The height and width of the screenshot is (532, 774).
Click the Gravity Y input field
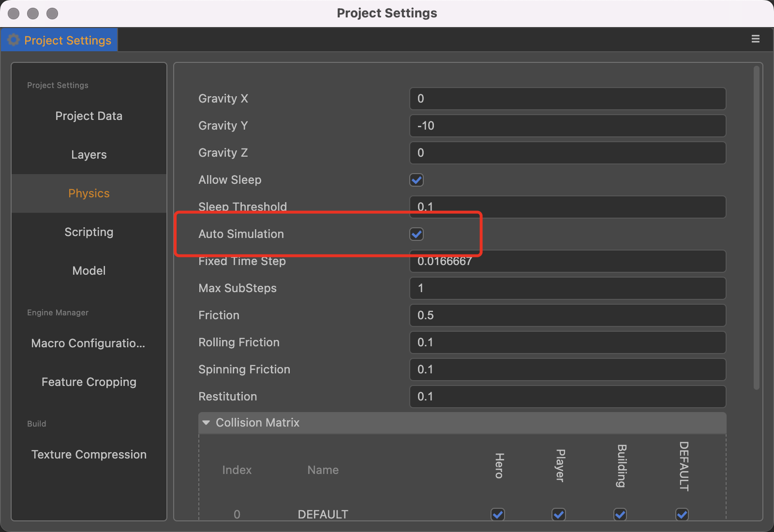tap(567, 126)
